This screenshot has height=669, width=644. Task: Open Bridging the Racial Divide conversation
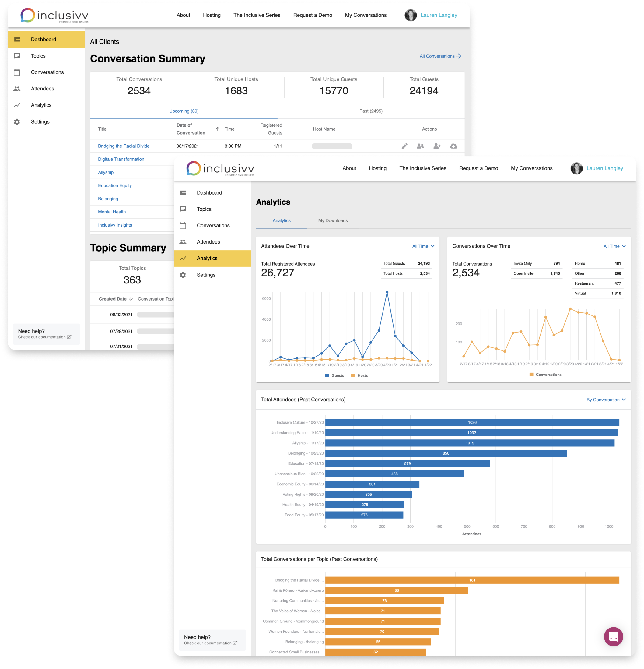pos(124,146)
